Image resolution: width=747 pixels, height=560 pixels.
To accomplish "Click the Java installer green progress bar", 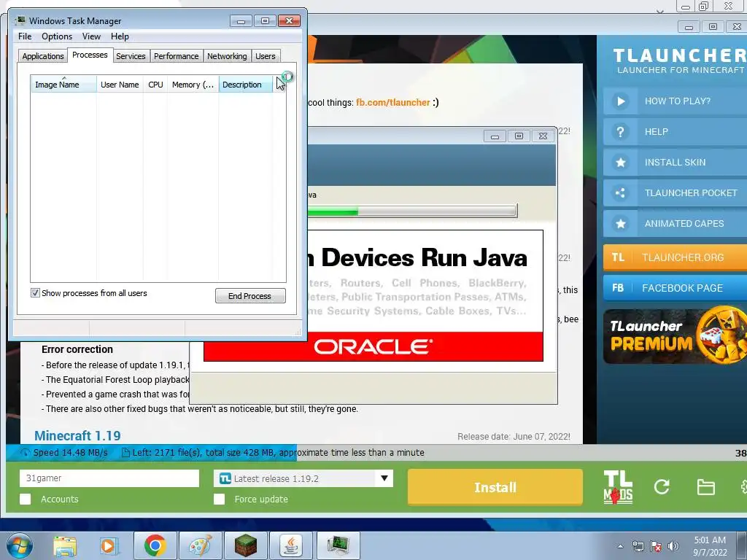I will pos(412,211).
